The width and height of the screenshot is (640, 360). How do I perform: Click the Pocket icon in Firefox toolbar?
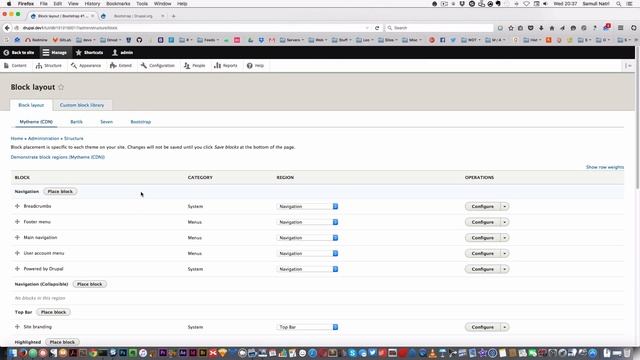click(x=531, y=28)
